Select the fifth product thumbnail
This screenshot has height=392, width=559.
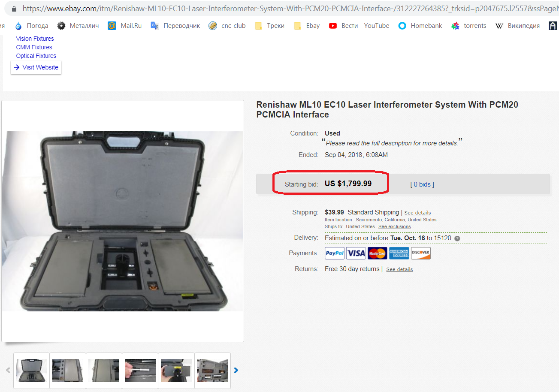pyautogui.click(x=176, y=371)
